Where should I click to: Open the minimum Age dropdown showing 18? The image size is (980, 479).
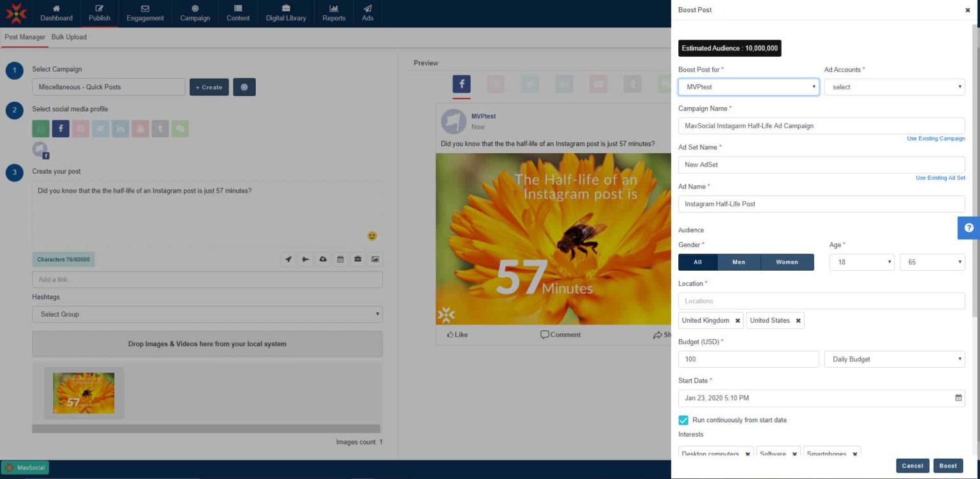pos(861,262)
